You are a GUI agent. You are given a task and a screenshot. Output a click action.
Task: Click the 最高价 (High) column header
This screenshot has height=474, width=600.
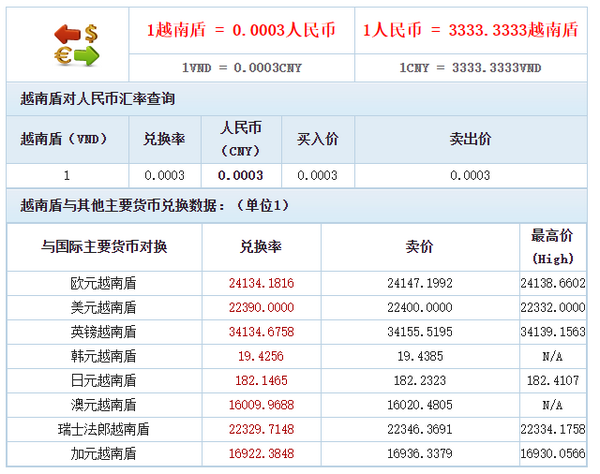click(x=552, y=247)
